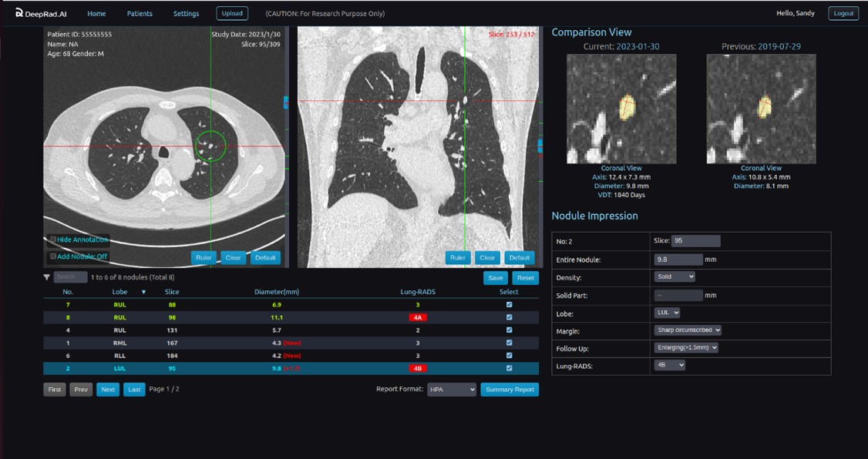Image resolution: width=868 pixels, height=459 pixels.
Task: Open the Report Format HPA dropdown
Action: pos(452,390)
